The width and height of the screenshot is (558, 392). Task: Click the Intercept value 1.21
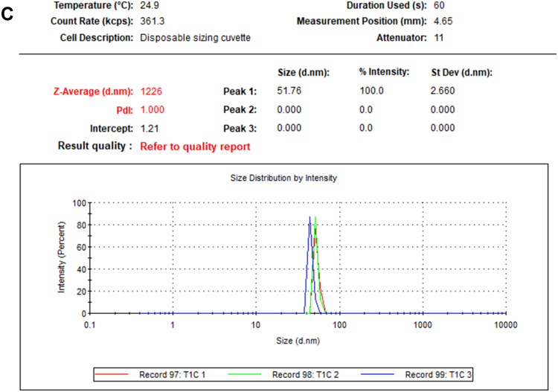149,127
